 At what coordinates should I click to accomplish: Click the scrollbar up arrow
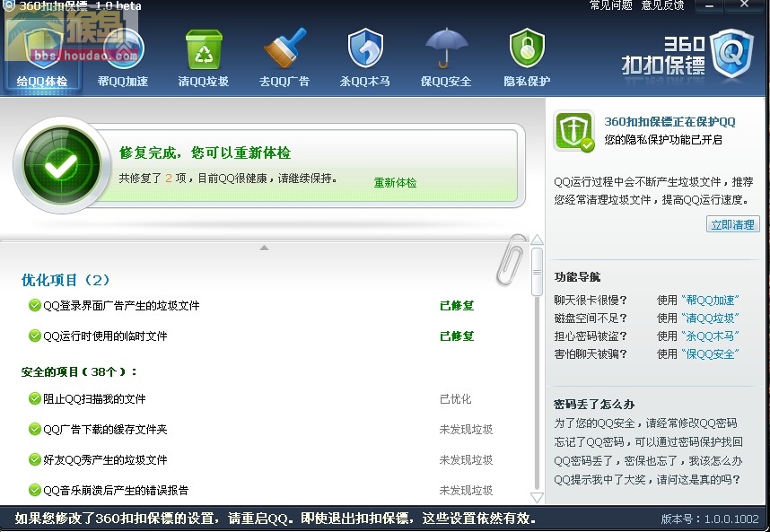538,240
